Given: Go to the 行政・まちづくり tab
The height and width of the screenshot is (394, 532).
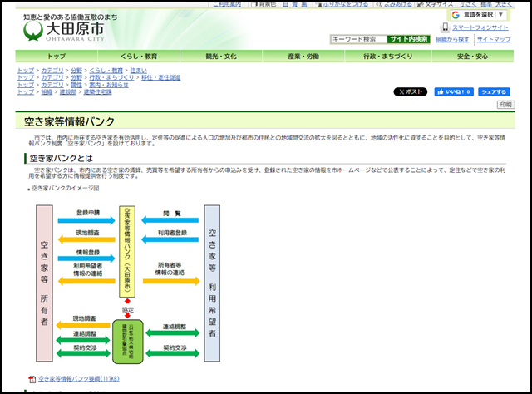Looking at the screenshot, I should click(x=386, y=56).
